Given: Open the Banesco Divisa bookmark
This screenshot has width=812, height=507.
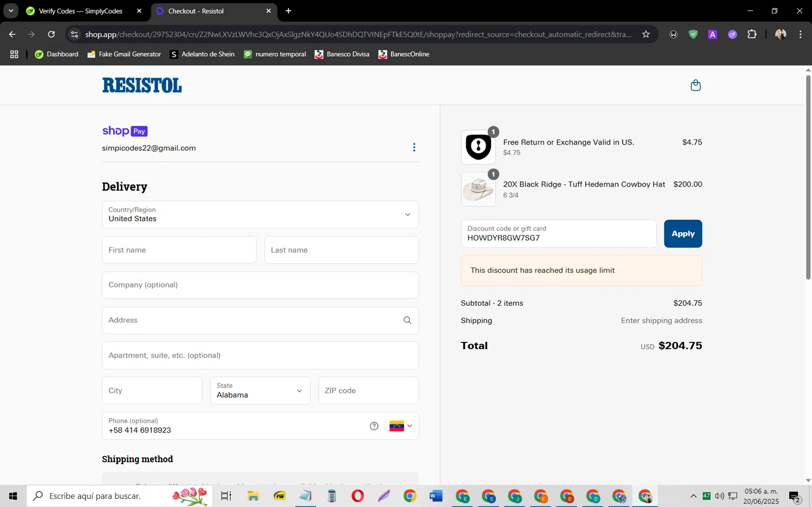Looking at the screenshot, I should pyautogui.click(x=342, y=54).
